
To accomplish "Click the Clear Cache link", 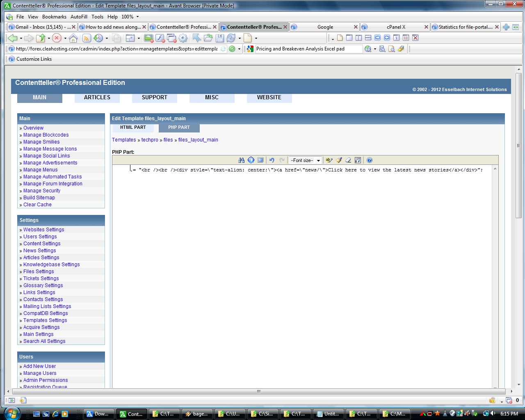I will (37, 205).
